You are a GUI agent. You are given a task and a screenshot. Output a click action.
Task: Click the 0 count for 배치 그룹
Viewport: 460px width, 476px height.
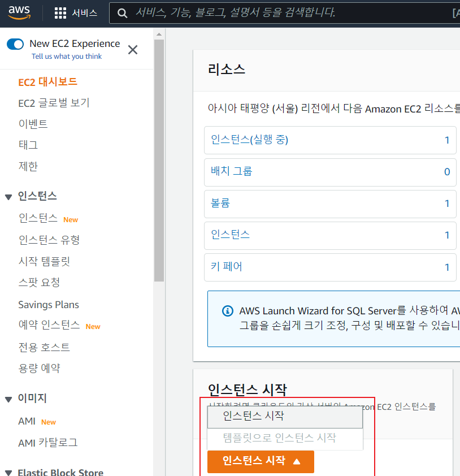(447, 172)
